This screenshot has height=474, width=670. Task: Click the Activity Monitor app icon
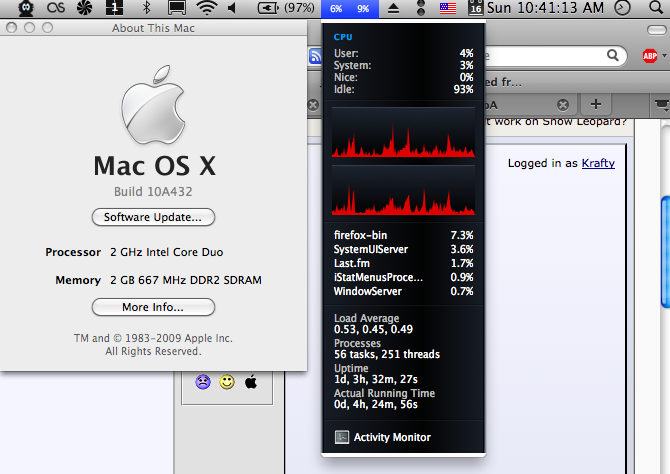coord(342,437)
